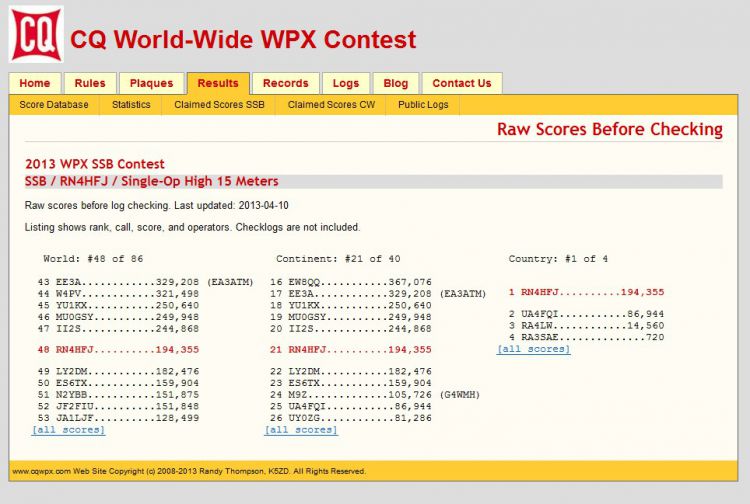This screenshot has width=750, height=504.
Task: Click the footer copyright notice
Action: (189, 471)
